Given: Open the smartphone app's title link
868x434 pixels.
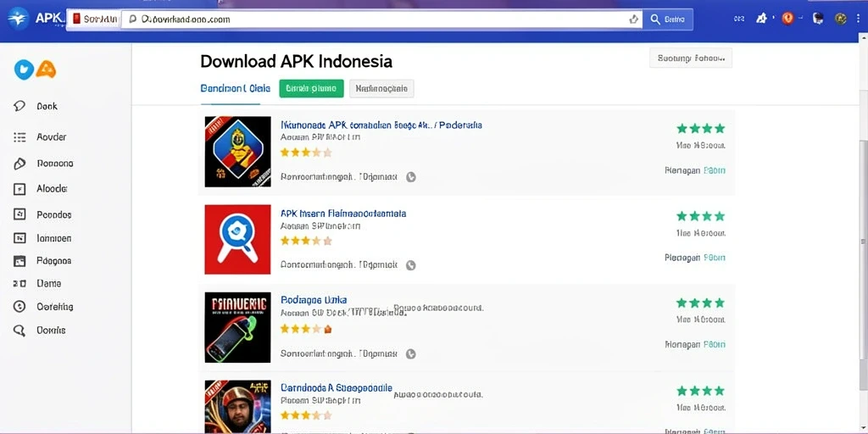Looking at the screenshot, I should coord(314,300).
